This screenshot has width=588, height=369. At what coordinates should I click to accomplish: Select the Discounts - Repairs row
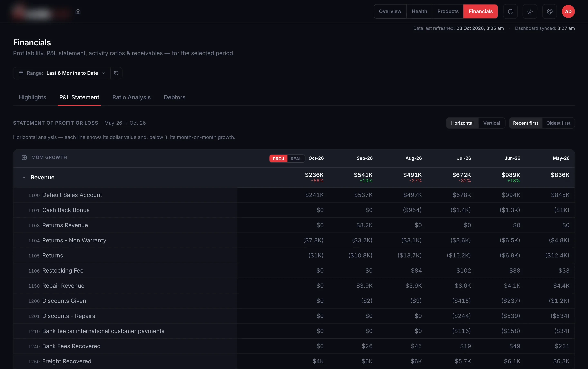click(294, 316)
